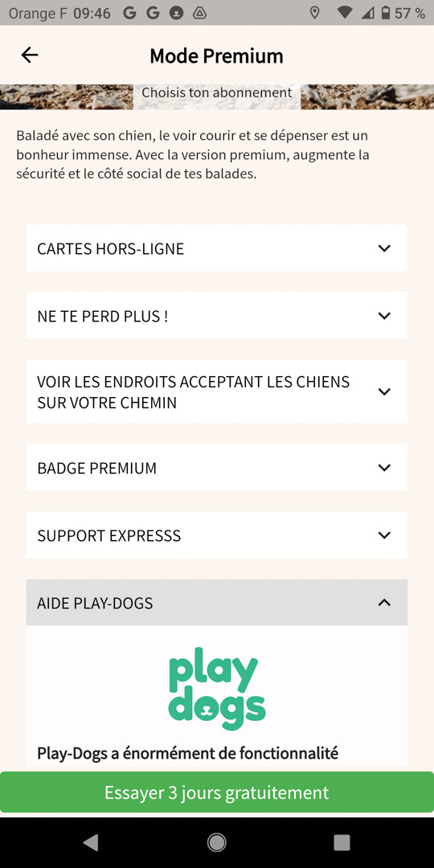434x868 pixels.
Task: Tap the Choisis ton abonnement banner
Action: (217, 95)
